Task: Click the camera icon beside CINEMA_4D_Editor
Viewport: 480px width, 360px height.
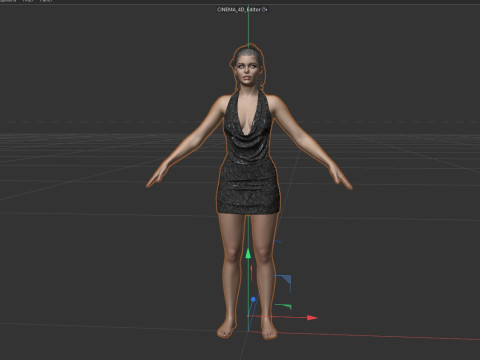Action: [x=264, y=10]
